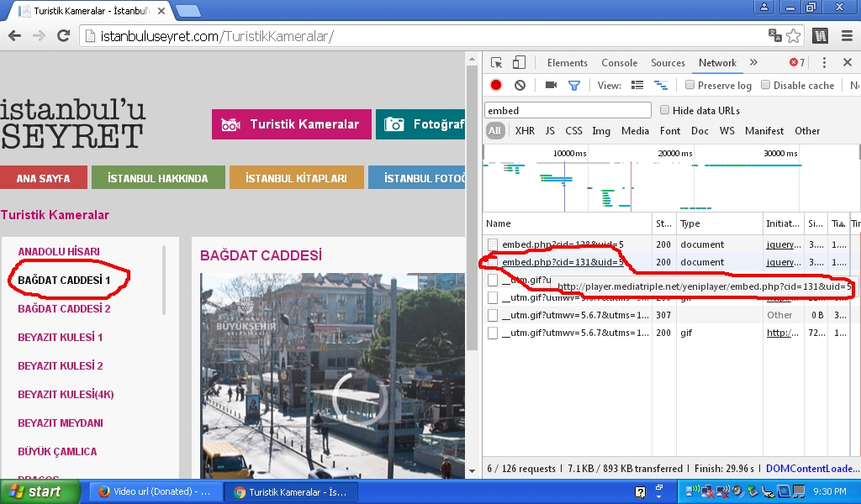The image size is (861, 504).
Task: Bookmark this page with the star icon
Action: pyautogui.click(x=793, y=36)
